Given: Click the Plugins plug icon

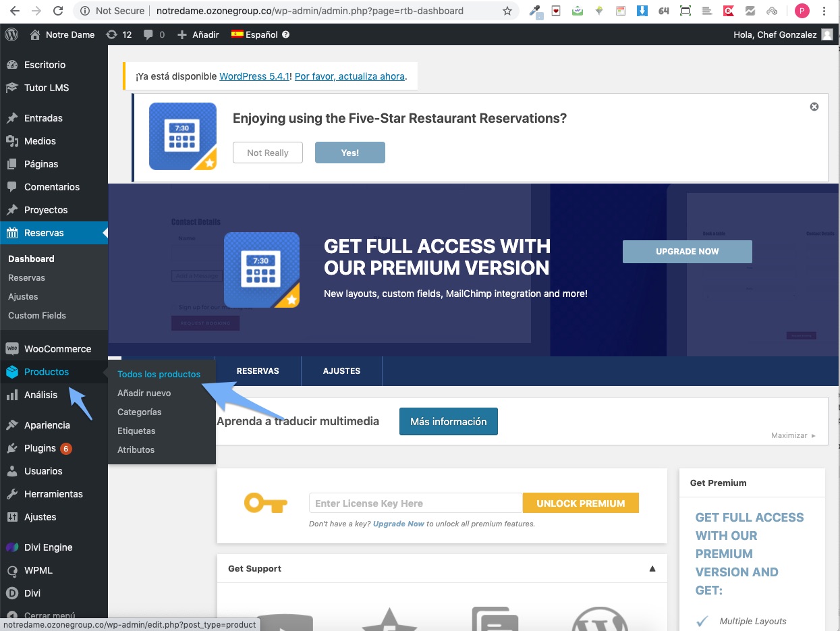Looking at the screenshot, I should pos(12,448).
